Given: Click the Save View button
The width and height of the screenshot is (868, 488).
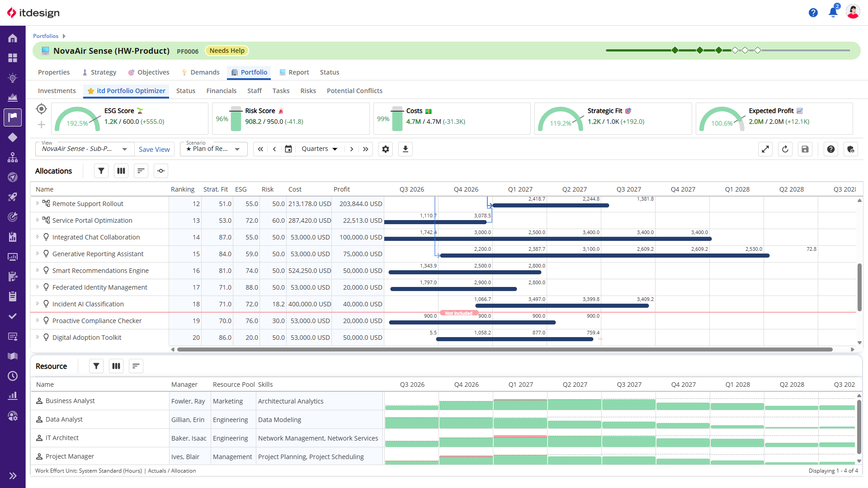Looking at the screenshot, I should 154,150.
